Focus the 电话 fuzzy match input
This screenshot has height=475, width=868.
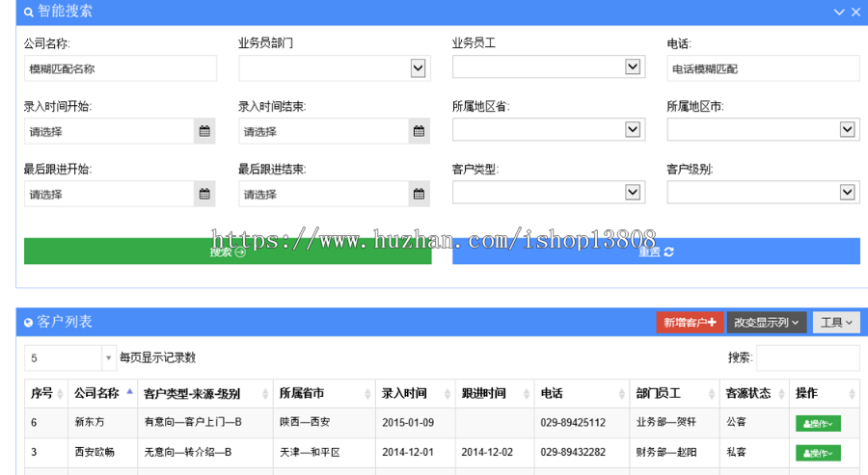click(x=764, y=68)
